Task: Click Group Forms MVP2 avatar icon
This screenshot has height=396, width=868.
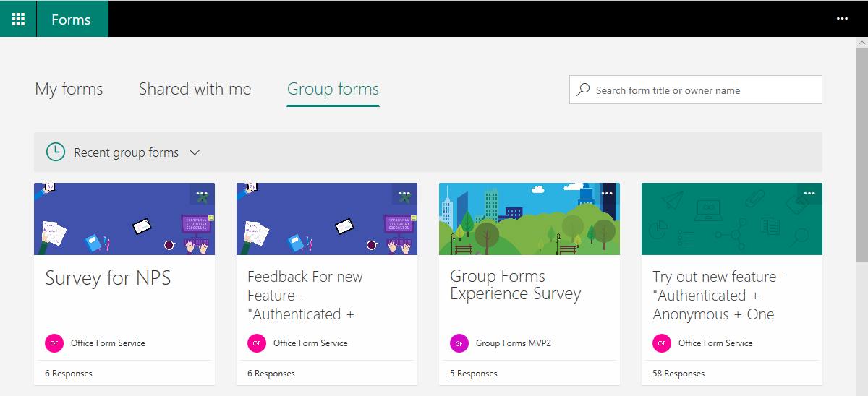Action: point(459,343)
